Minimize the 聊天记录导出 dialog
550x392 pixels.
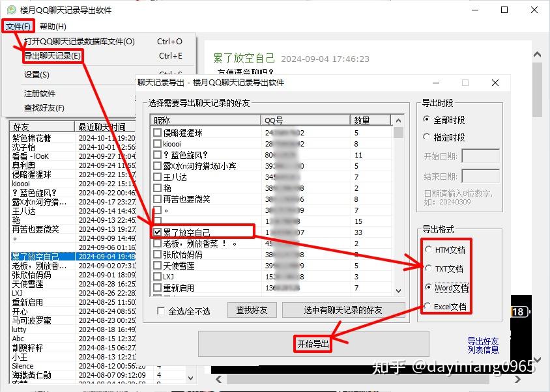[436, 83]
